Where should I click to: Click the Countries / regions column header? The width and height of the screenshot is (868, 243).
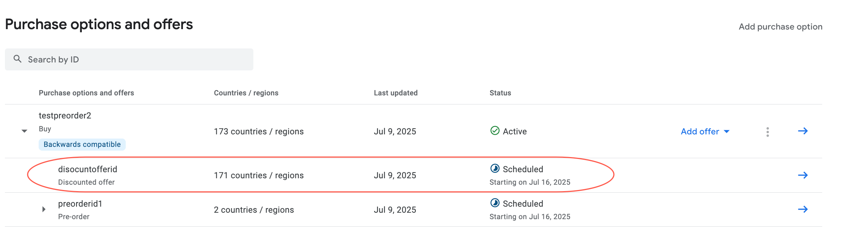[246, 93]
